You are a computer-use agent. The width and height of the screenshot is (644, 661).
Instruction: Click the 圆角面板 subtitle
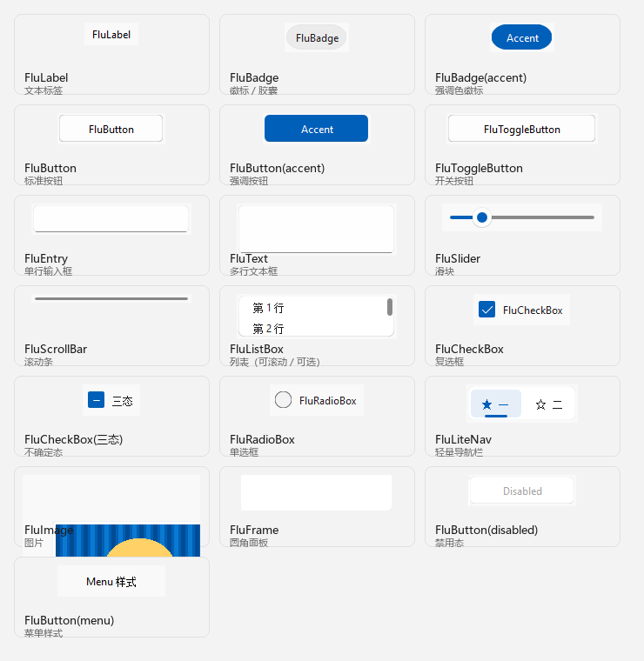pyautogui.click(x=249, y=543)
